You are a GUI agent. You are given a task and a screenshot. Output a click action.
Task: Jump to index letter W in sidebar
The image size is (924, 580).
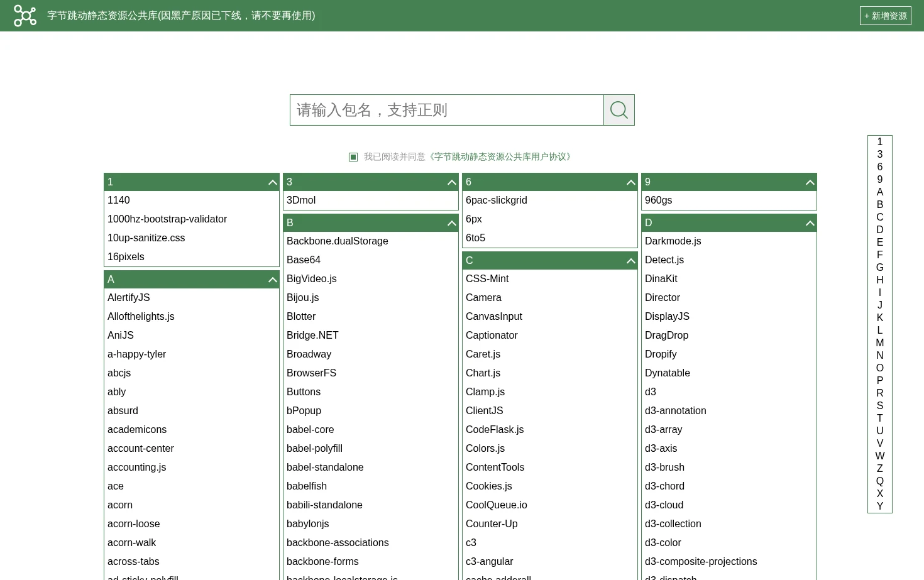(x=880, y=456)
